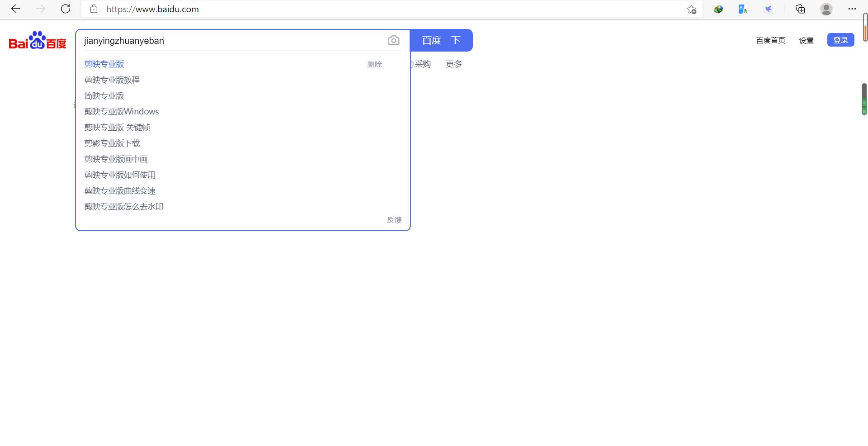Add this page to favorites
Viewport: 868px width, 446px height.
point(691,9)
